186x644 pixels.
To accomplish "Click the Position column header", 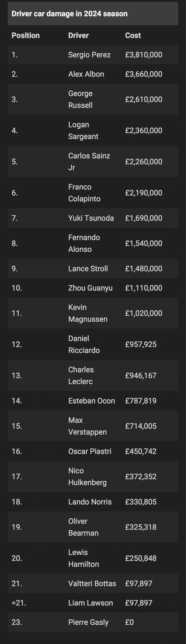I will [26, 35].
